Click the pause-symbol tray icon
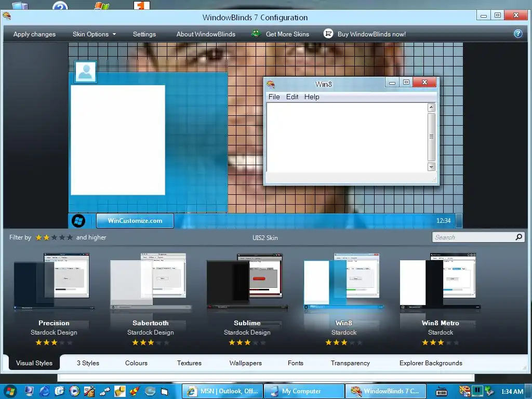This screenshot has height=399, width=532. click(x=477, y=391)
